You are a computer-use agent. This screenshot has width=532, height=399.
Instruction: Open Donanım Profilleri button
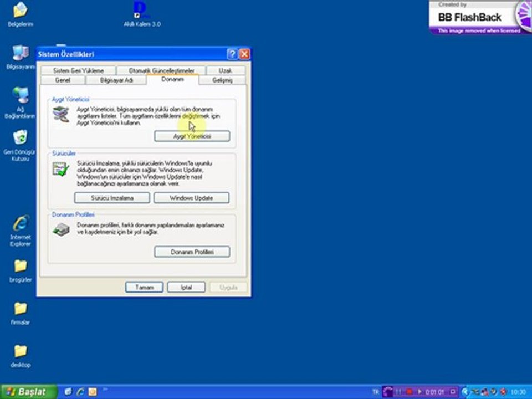(192, 252)
